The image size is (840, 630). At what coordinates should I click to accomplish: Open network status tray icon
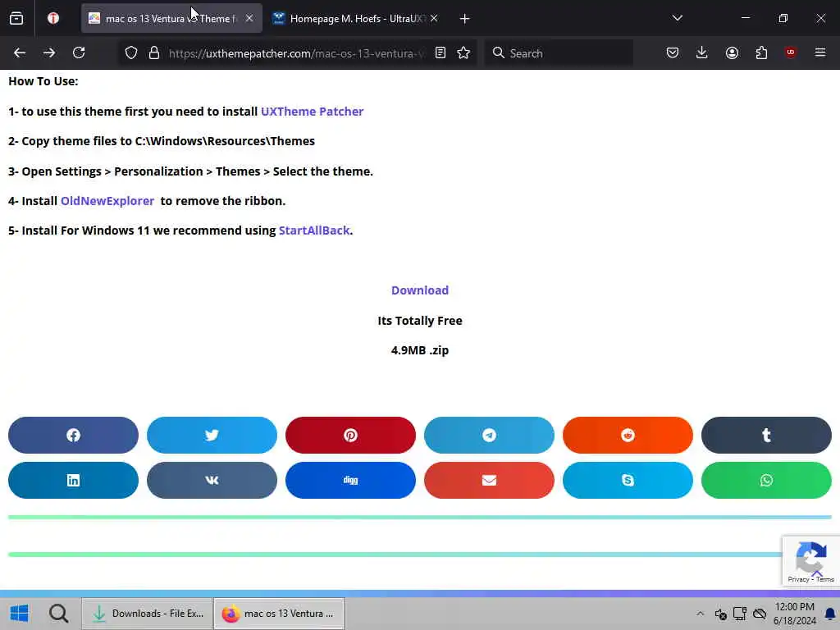[x=740, y=614]
